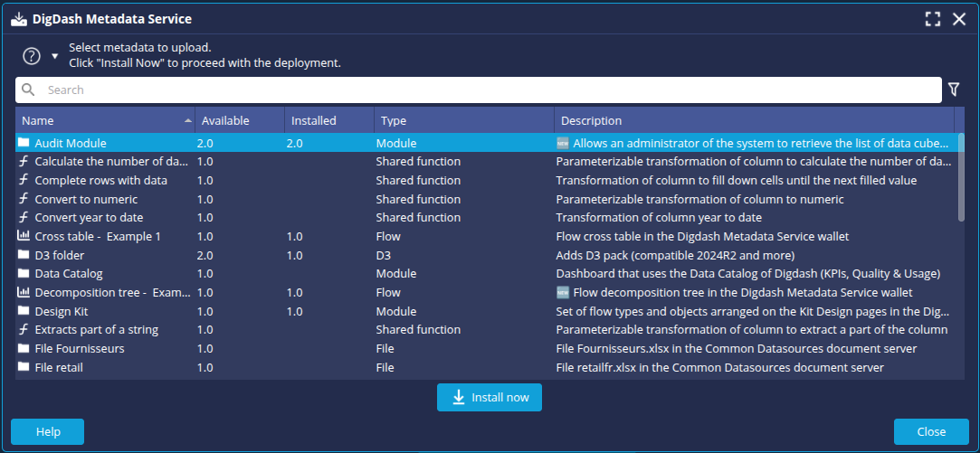Select the Design Kit name text
980x453 pixels.
tap(62, 311)
